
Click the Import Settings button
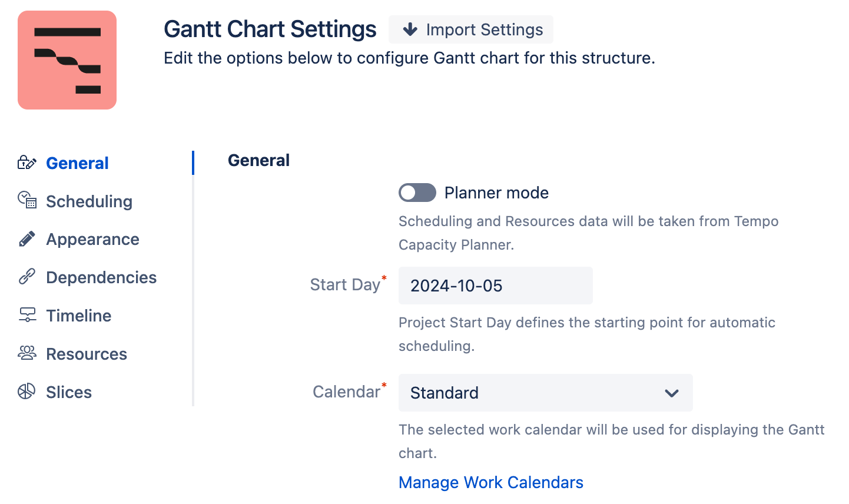coord(470,29)
